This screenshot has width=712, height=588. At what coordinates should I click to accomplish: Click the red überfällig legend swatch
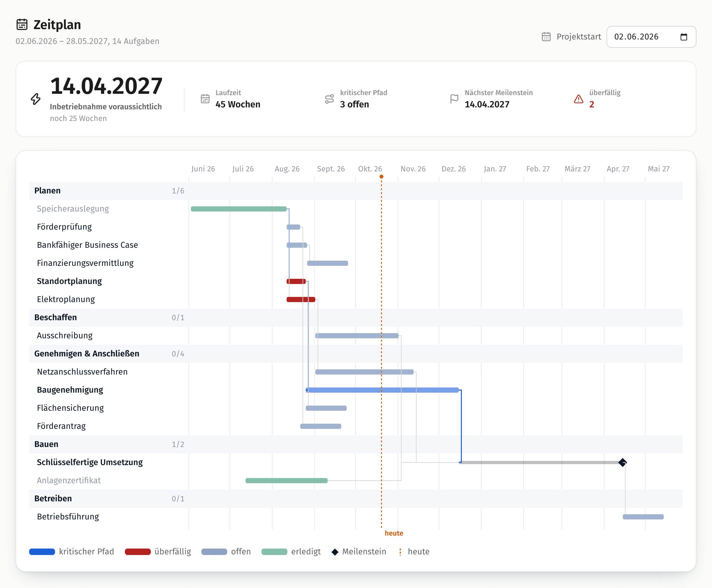[138, 552]
